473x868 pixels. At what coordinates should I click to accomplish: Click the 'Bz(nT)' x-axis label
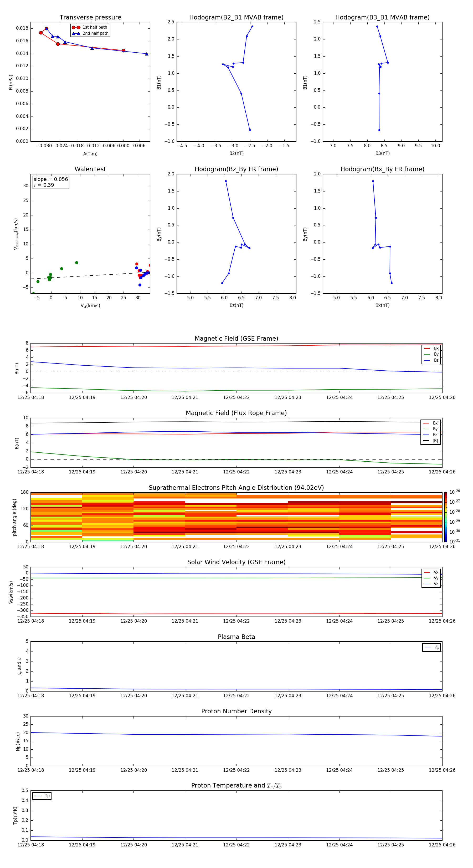point(236,306)
